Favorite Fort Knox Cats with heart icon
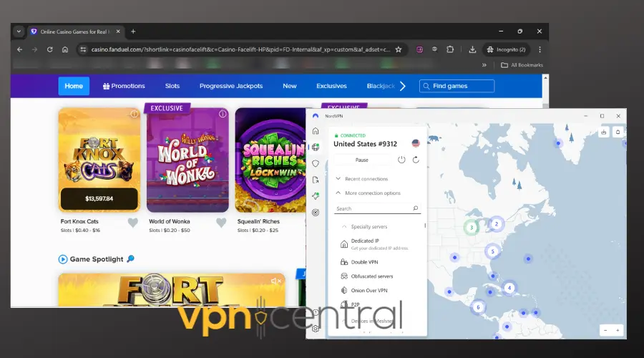The image size is (644, 358). pyautogui.click(x=132, y=223)
